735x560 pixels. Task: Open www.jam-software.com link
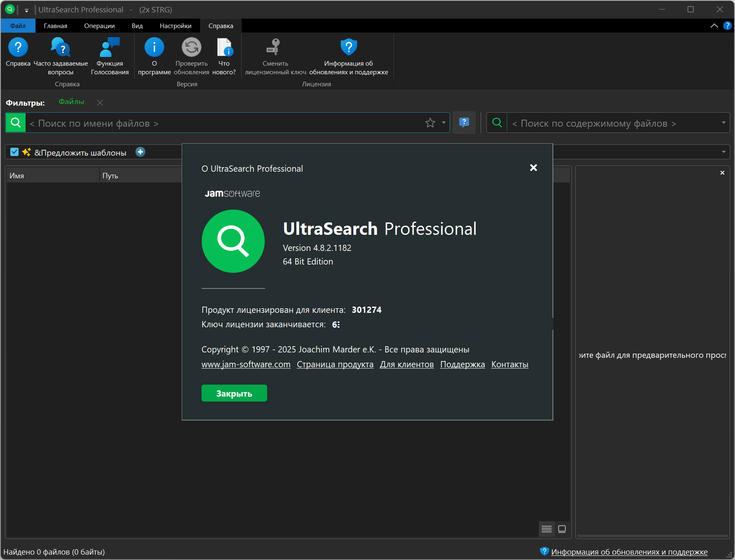tap(246, 364)
